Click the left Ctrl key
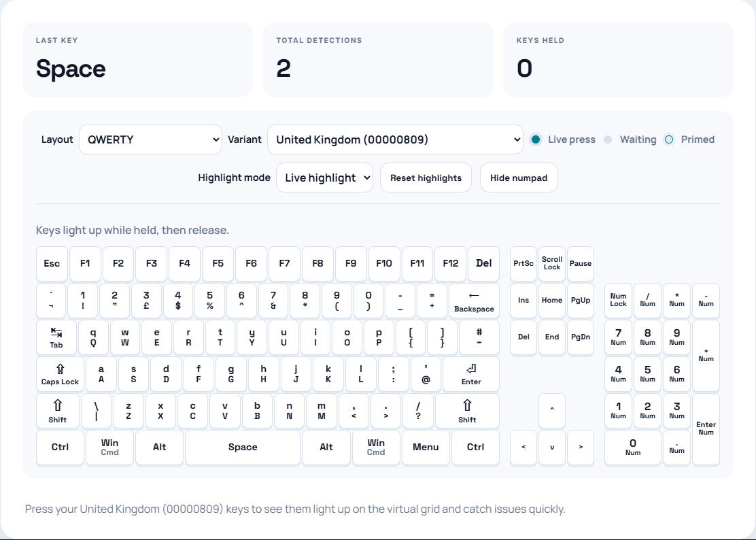This screenshot has width=756, height=540. tap(61, 448)
